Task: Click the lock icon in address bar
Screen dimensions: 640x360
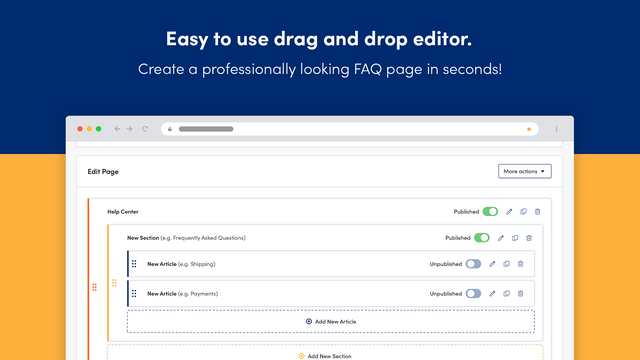Action: tap(170, 129)
